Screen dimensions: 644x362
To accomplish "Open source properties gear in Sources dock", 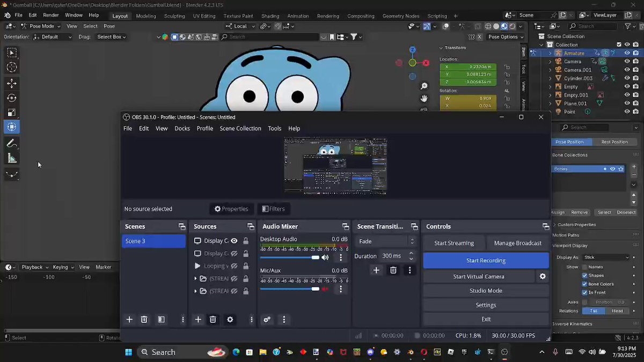I will point(230,320).
